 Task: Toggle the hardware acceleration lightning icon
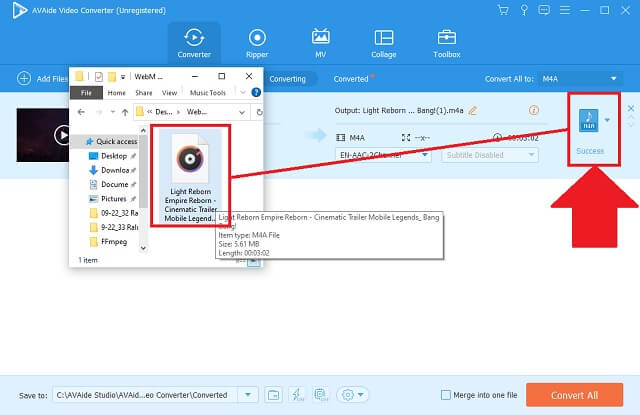[x=297, y=395]
